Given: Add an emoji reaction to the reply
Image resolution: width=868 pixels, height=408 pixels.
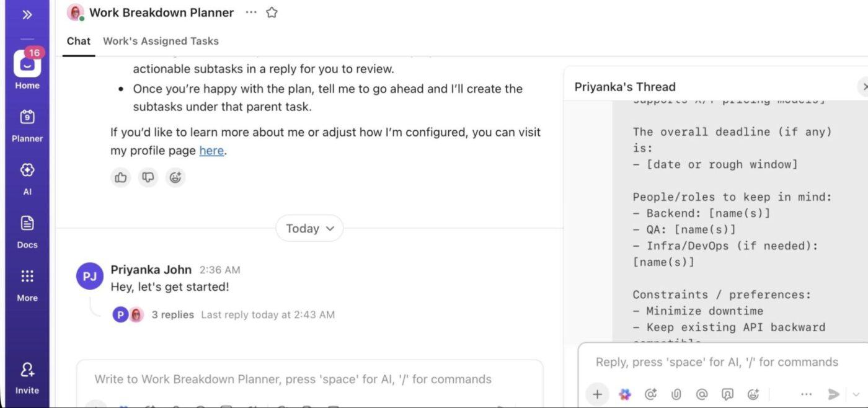Looking at the screenshot, I should [x=753, y=394].
